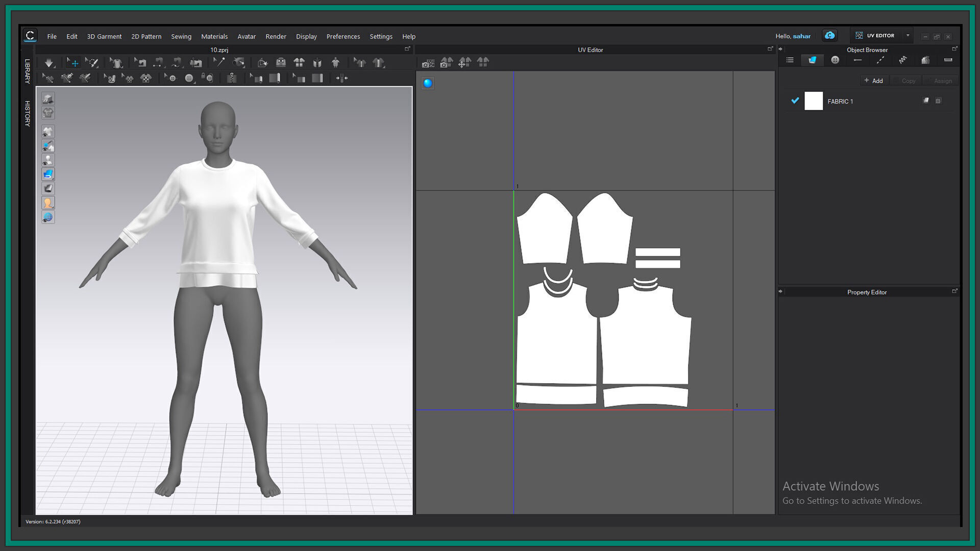Click the Tack pin tool
The height and width of the screenshot is (551, 980).
click(219, 63)
